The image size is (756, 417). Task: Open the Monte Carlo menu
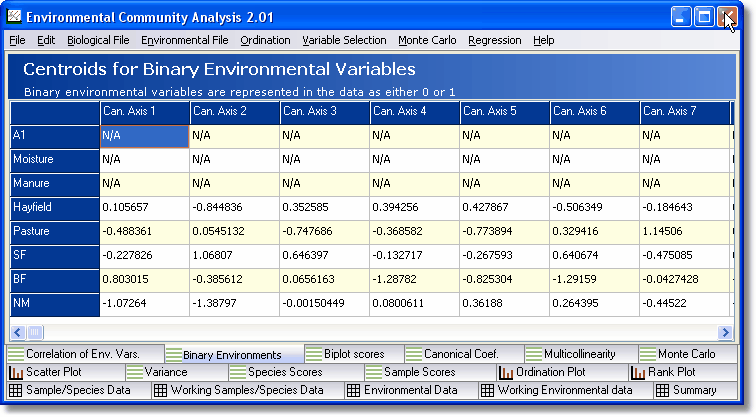(427, 40)
